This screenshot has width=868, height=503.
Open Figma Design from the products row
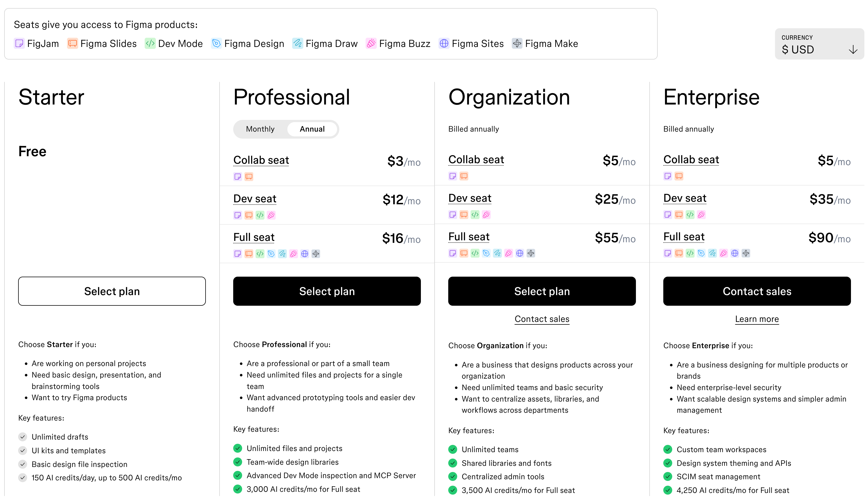pos(217,43)
